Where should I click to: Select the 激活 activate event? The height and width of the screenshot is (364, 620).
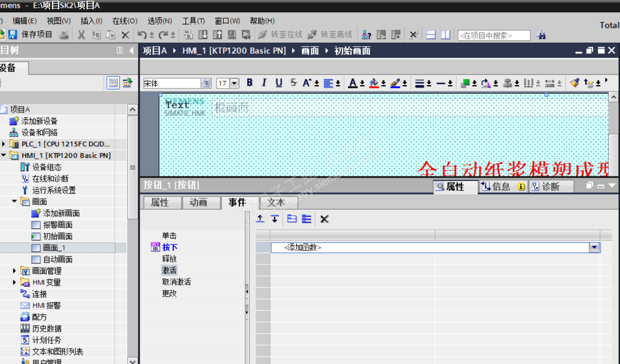tap(169, 270)
